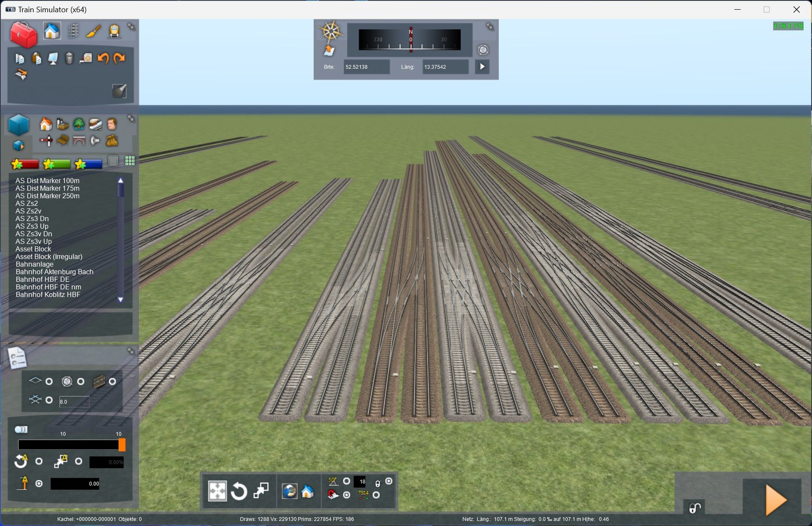812x526 pixels.
Task: Click the small blue cube with arrow
Action: tap(18, 145)
